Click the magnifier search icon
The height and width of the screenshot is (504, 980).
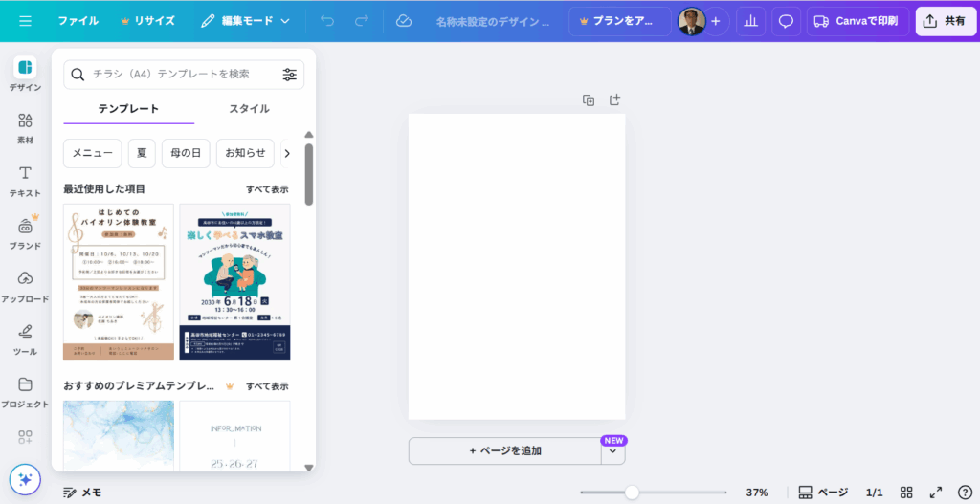pos(78,75)
